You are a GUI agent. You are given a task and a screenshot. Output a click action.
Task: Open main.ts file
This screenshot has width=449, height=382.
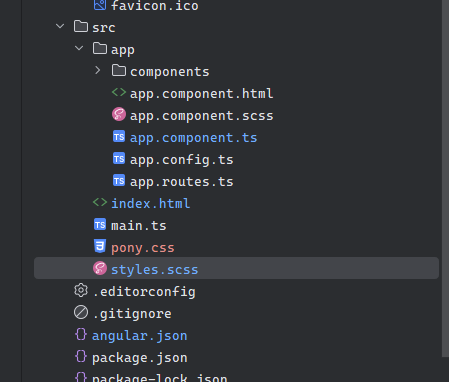tap(139, 226)
